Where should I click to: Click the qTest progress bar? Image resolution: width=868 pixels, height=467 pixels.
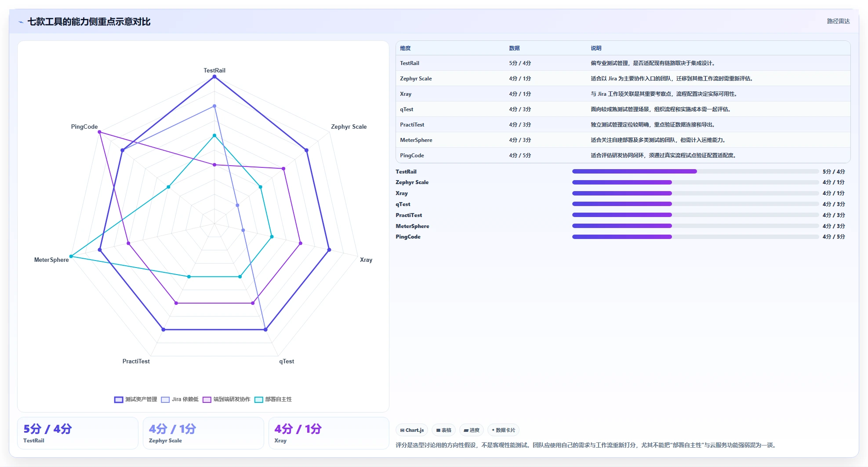[695, 204]
